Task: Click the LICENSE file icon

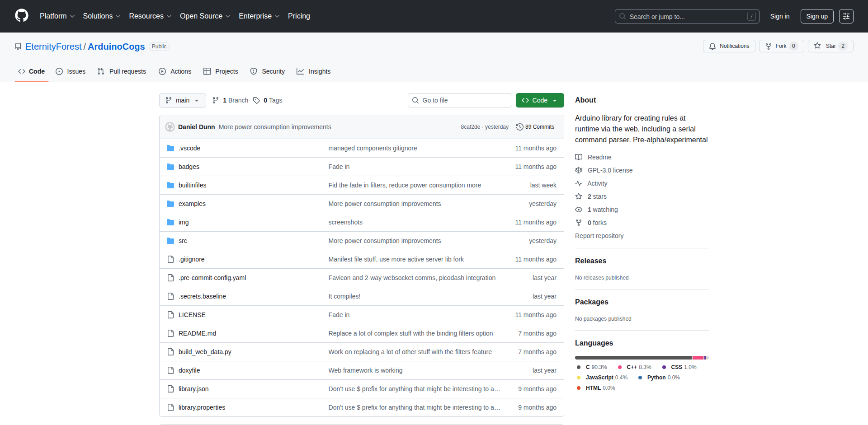Action: point(170,315)
